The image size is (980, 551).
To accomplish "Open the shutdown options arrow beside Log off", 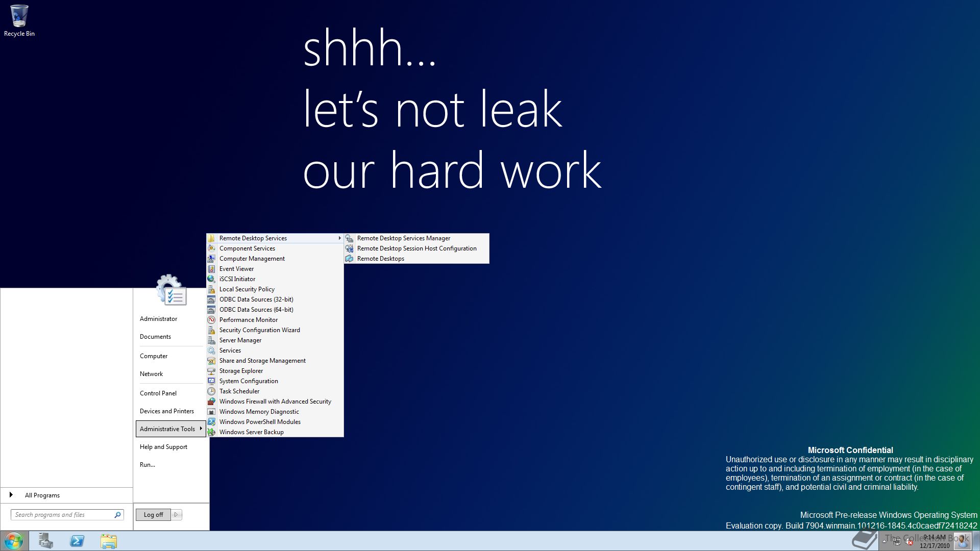I will (176, 515).
